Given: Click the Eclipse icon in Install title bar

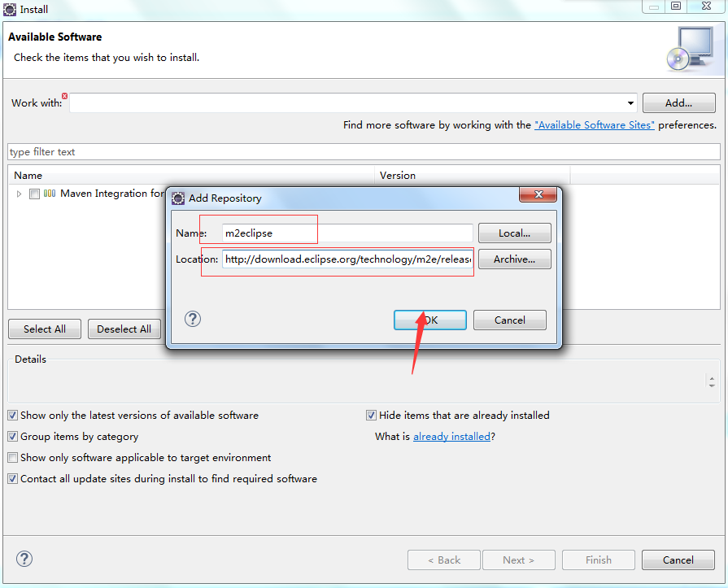Looking at the screenshot, I should point(10,9).
